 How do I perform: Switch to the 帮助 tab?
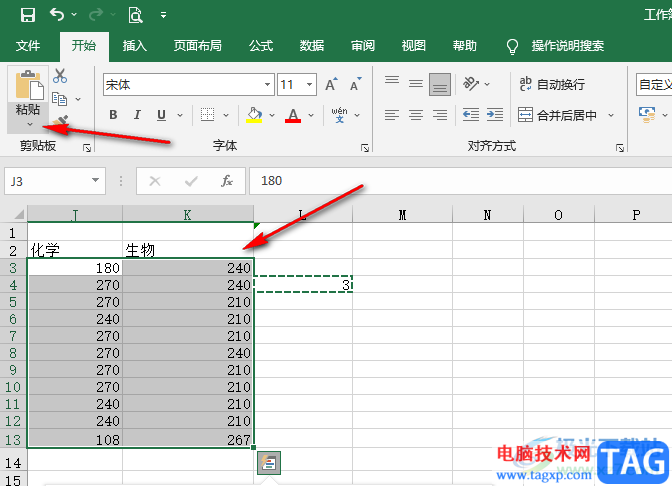tap(465, 45)
